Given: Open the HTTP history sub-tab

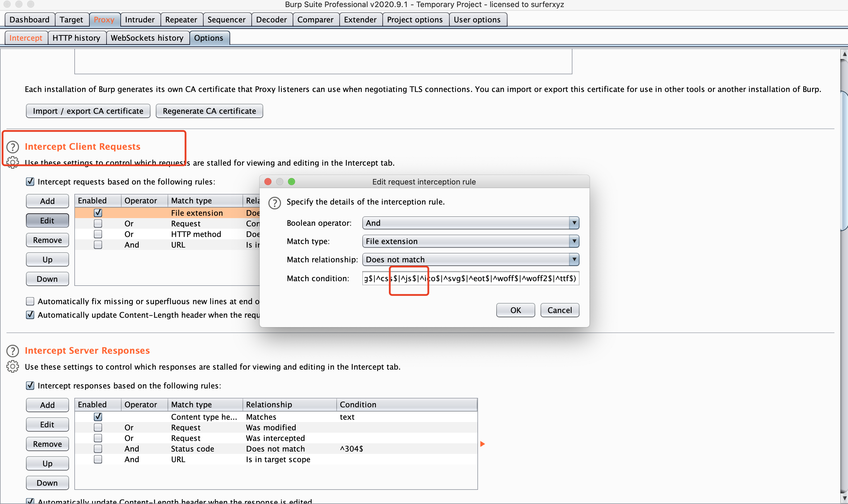Looking at the screenshot, I should point(76,38).
